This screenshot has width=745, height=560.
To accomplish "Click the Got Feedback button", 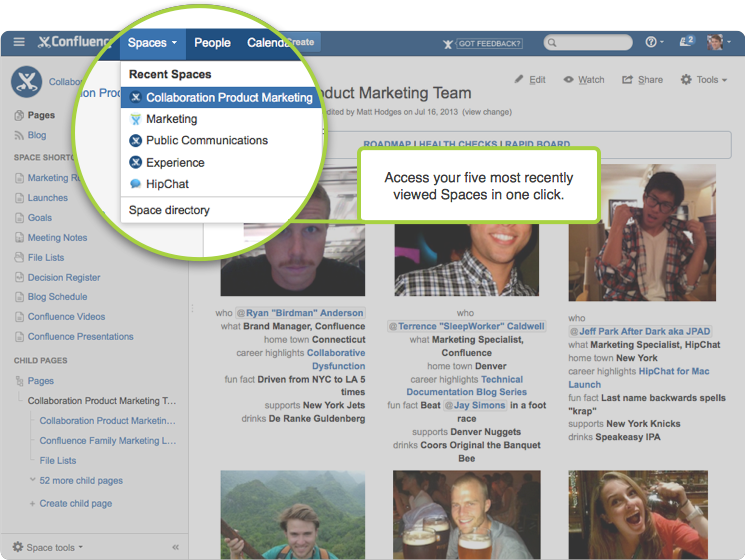I will pyautogui.click(x=483, y=44).
